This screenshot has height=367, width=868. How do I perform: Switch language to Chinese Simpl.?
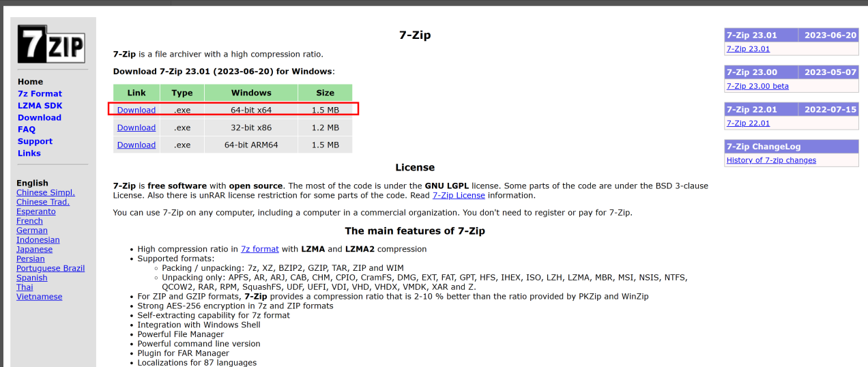click(46, 192)
